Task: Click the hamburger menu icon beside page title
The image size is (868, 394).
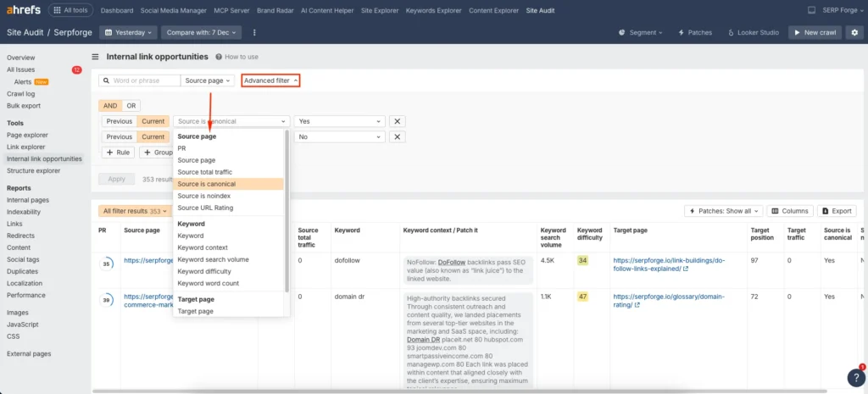Action: [x=95, y=57]
